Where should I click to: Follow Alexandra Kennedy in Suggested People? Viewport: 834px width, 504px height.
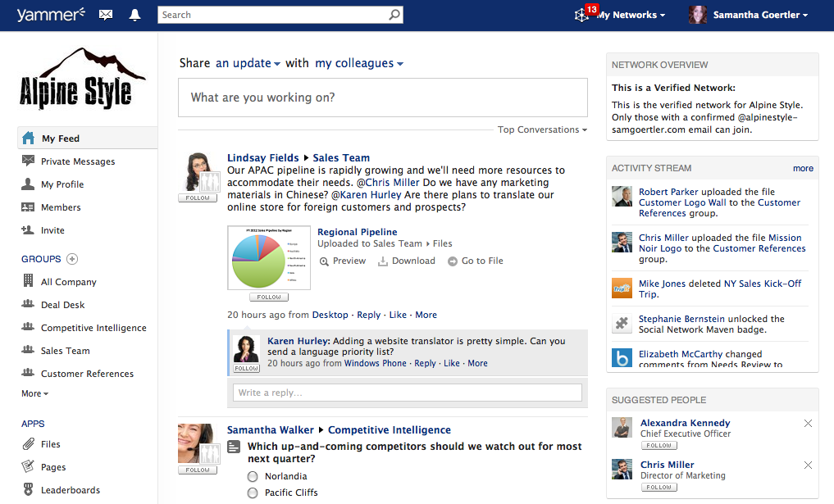pyautogui.click(x=659, y=446)
